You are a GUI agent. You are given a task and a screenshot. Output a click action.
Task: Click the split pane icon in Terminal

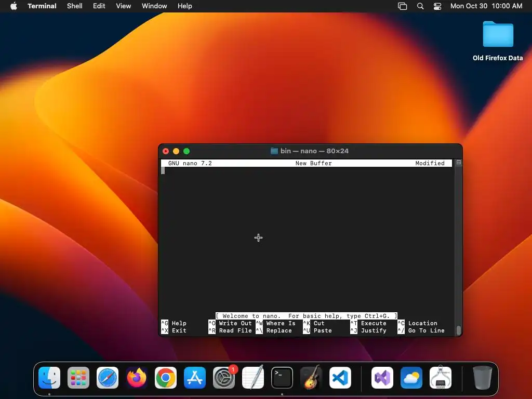tap(458, 163)
